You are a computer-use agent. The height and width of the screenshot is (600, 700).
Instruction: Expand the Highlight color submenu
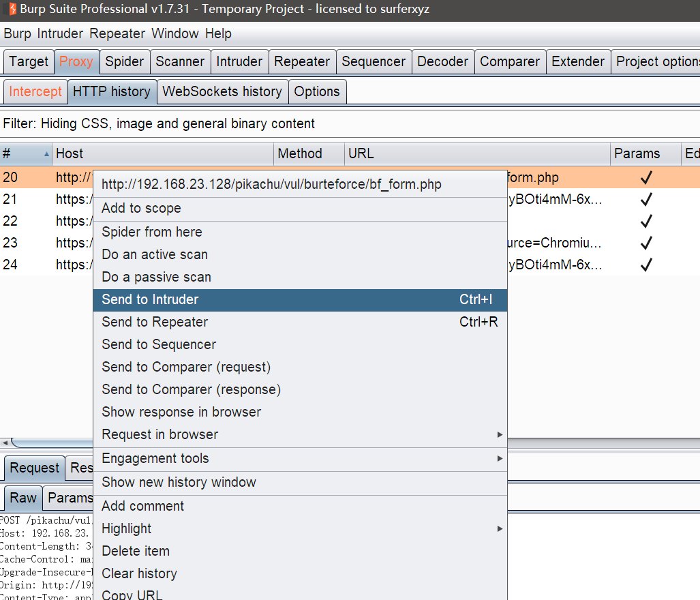(300, 528)
